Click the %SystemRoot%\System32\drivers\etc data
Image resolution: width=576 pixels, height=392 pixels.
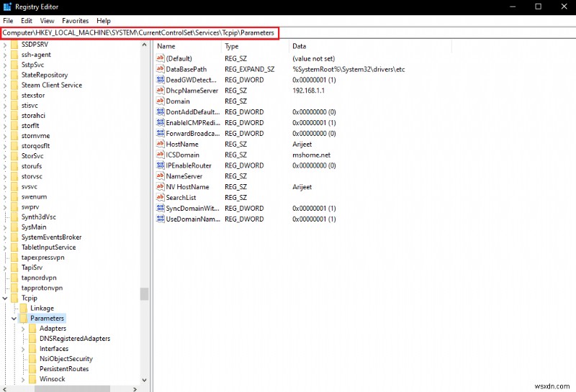pyautogui.click(x=348, y=69)
